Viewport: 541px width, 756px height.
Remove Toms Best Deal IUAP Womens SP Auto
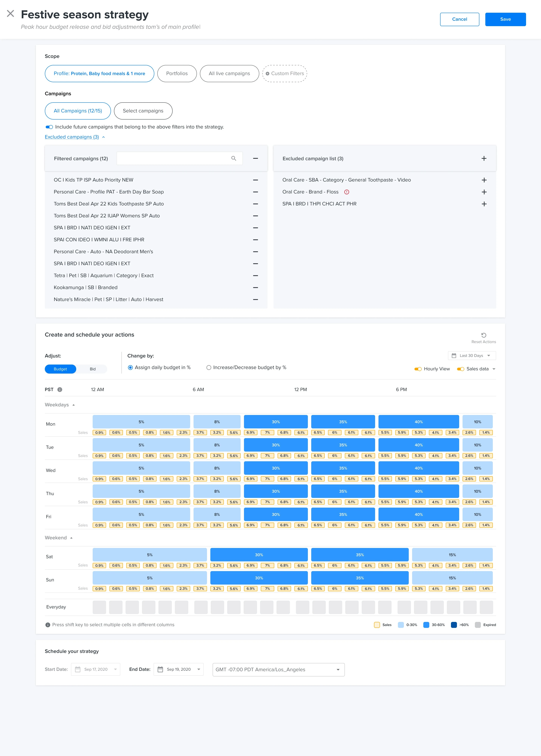256,216
